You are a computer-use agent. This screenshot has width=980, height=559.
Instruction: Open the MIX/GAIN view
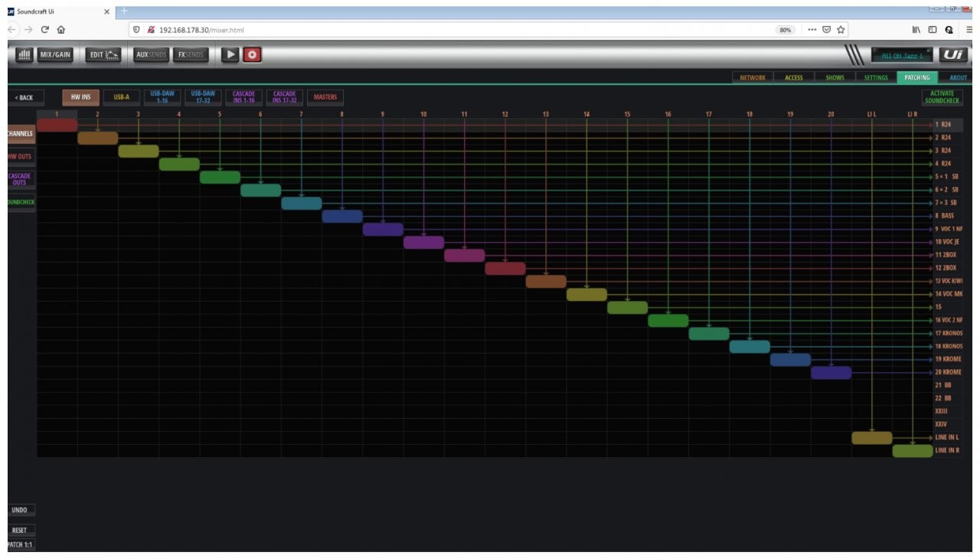point(55,55)
